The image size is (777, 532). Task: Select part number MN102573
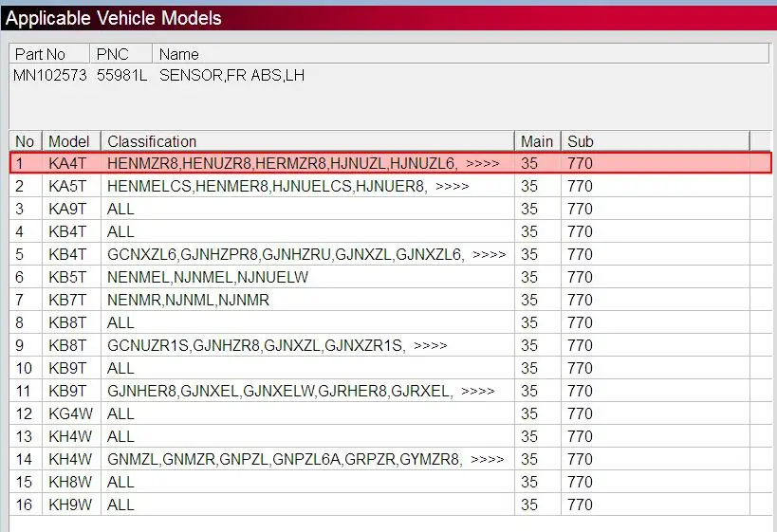(49, 75)
